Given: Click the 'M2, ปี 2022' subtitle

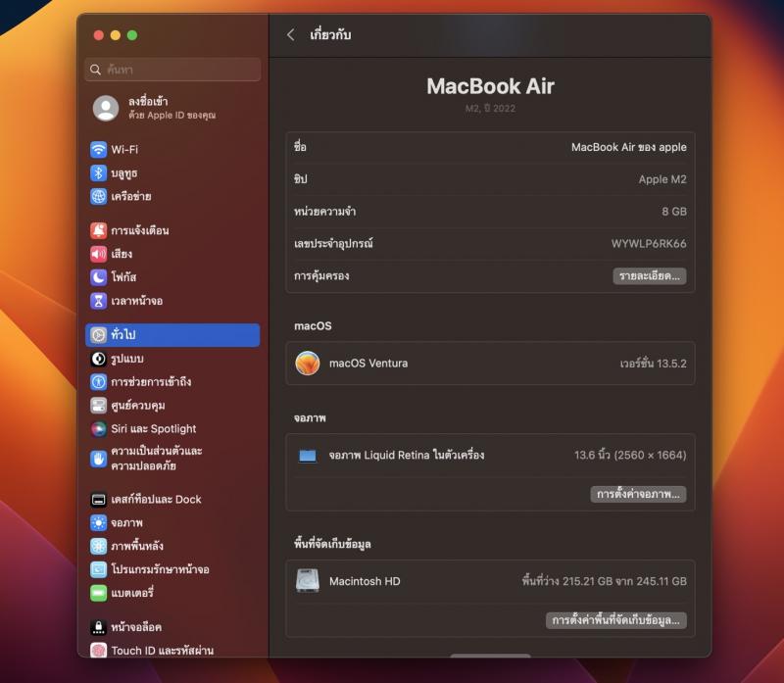Looking at the screenshot, I should (x=491, y=109).
